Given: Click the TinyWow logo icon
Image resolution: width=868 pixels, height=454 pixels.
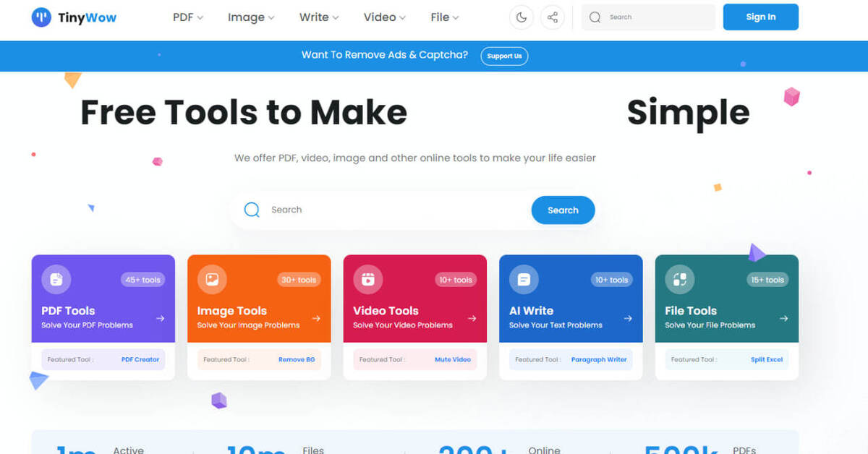Looking at the screenshot, I should point(41,17).
